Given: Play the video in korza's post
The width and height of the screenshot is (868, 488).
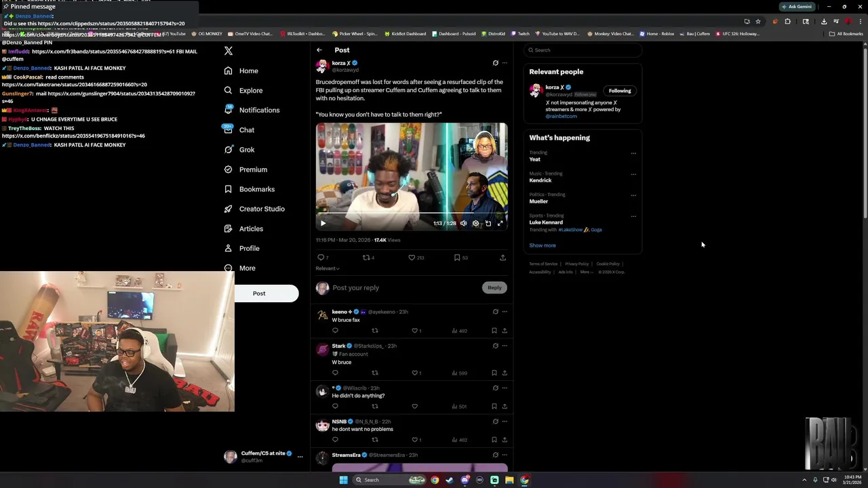Looking at the screenshot, I should coord(323,223).
